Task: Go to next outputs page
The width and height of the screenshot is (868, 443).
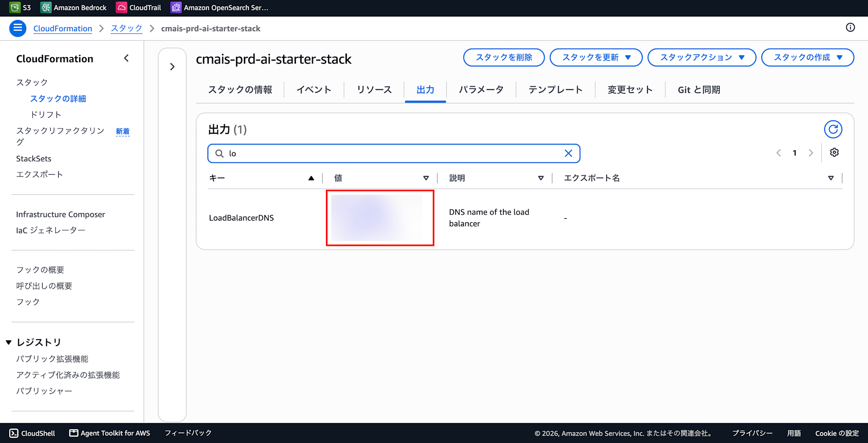Action: (x=811, y=153)
